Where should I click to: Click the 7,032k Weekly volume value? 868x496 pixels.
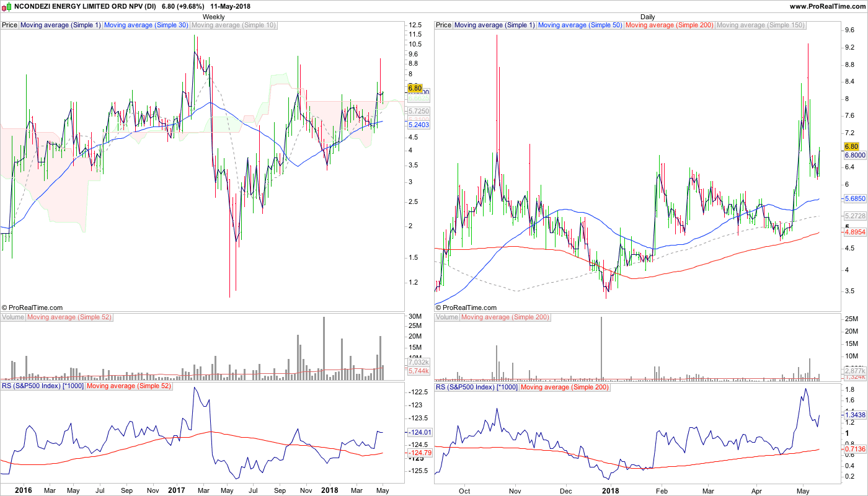[x=418, y=362]
